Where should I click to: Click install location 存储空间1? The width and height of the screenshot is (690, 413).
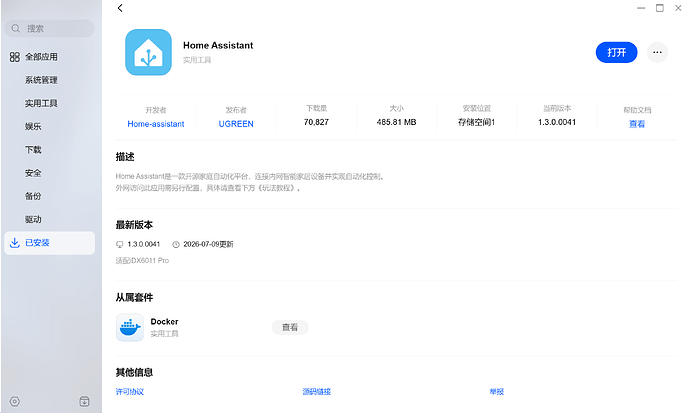[477, 122]
